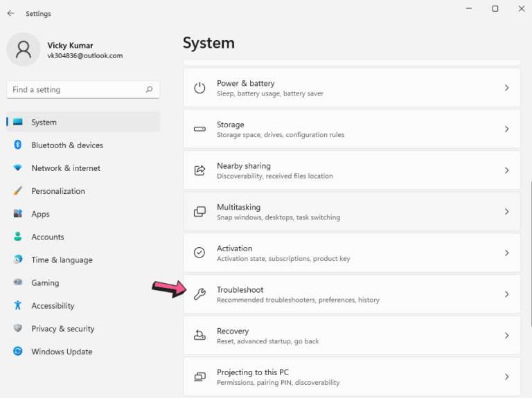Click the Storage drive icon
The height and width of the screenshot is (398, 532).
[x=199, y=129]
